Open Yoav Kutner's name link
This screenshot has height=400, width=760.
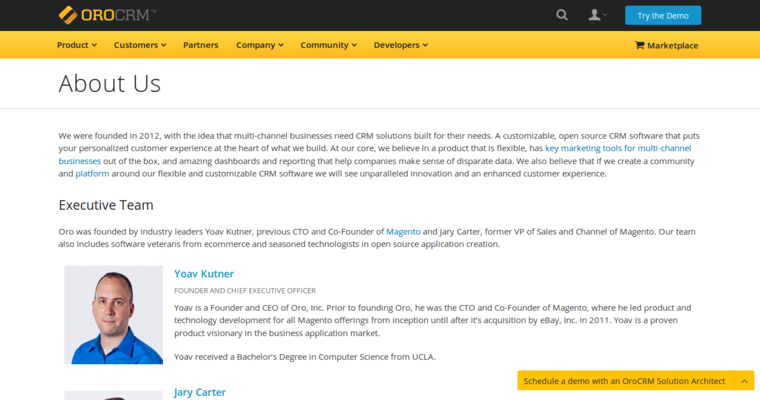[204, 273]
